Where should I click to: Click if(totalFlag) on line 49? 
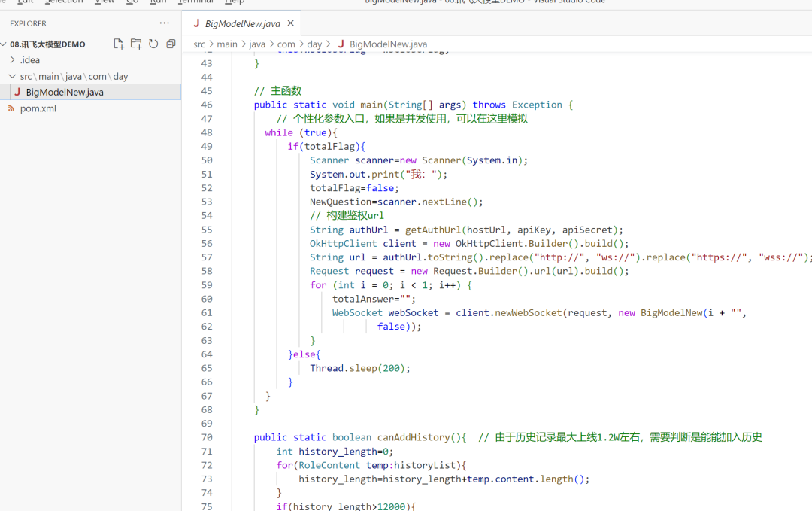click(326, 146)
